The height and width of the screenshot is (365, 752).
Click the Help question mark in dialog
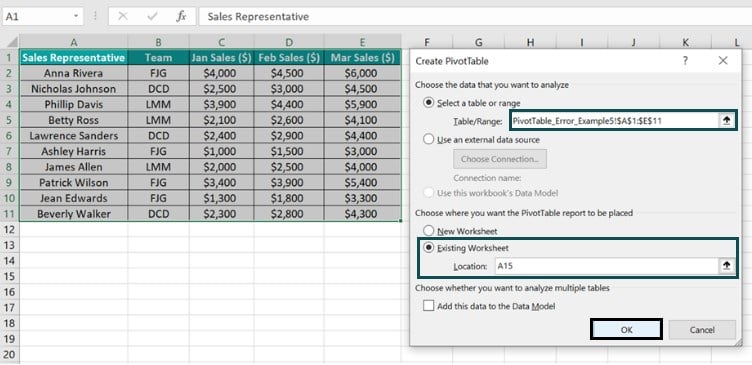pos(685,61)
